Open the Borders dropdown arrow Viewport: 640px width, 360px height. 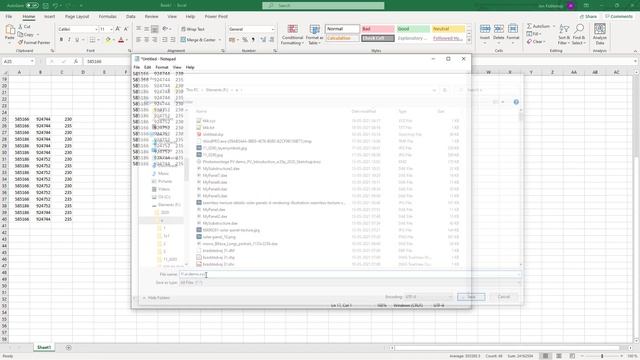[98, 40]
